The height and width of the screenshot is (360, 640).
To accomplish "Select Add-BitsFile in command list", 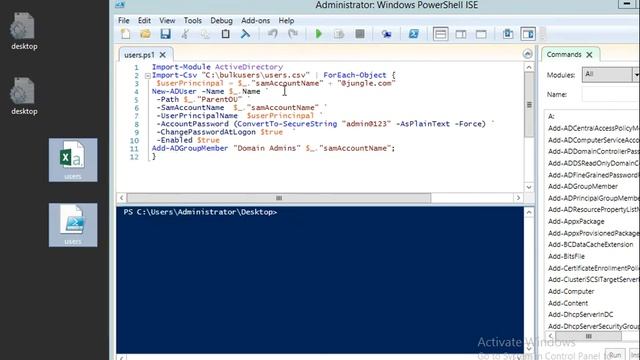I will click(566, 256).
